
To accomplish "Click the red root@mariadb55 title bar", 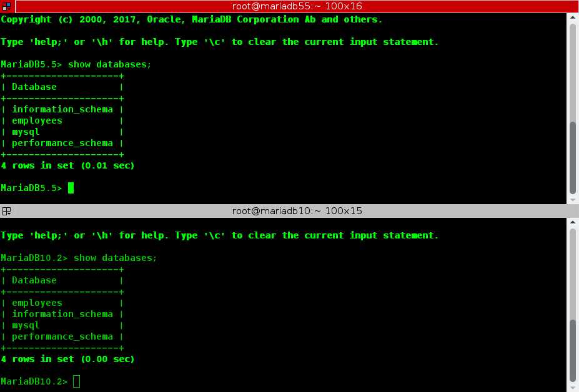I will click(x=297, y=6).
